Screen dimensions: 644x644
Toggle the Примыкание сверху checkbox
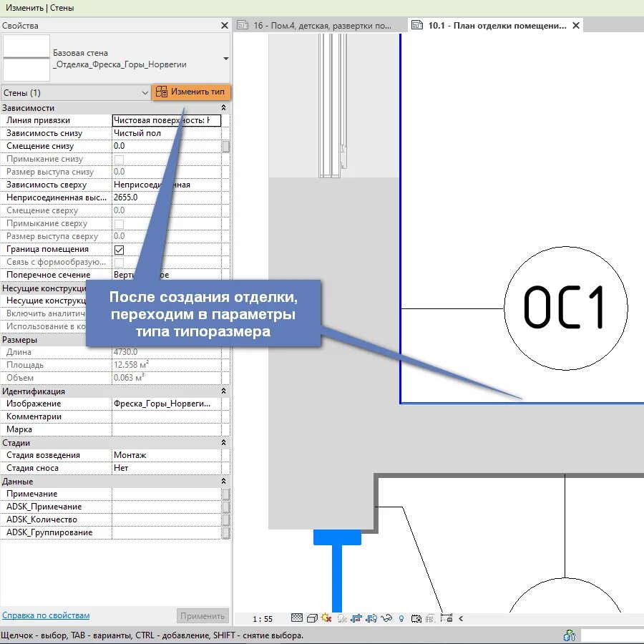pos(119,224)
